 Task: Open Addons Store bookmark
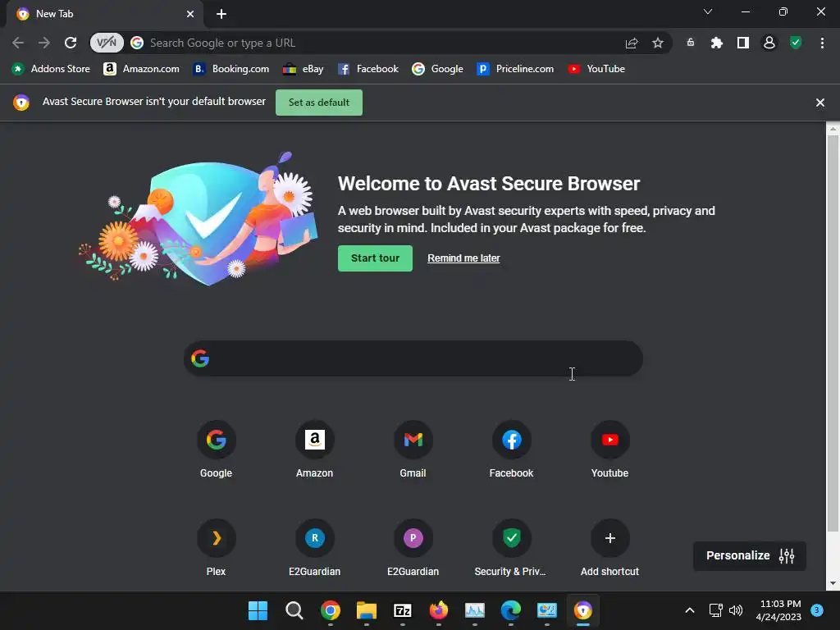[x=51, y=69]
